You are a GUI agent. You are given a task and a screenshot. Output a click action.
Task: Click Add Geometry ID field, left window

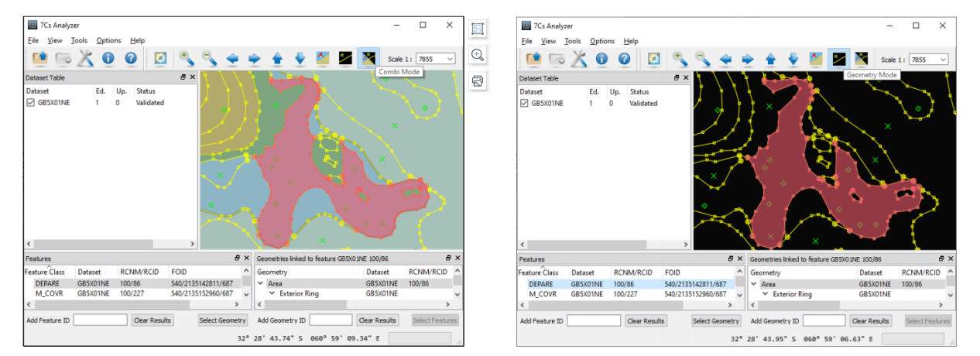pyautogui.click(x=331, y=320)
